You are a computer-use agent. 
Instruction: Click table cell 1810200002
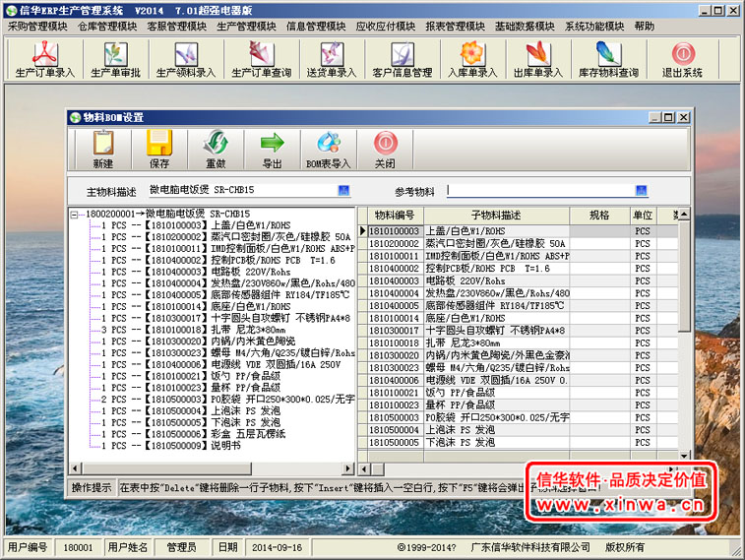point(395,244)
